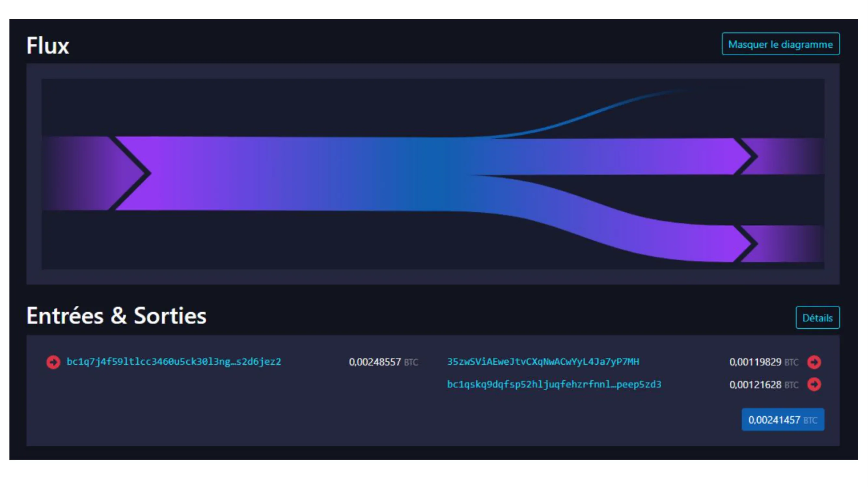Click the total amount 0,00241457 BTC badge
The width and height of the screenshot is (868, 487).
coord(783,420)
